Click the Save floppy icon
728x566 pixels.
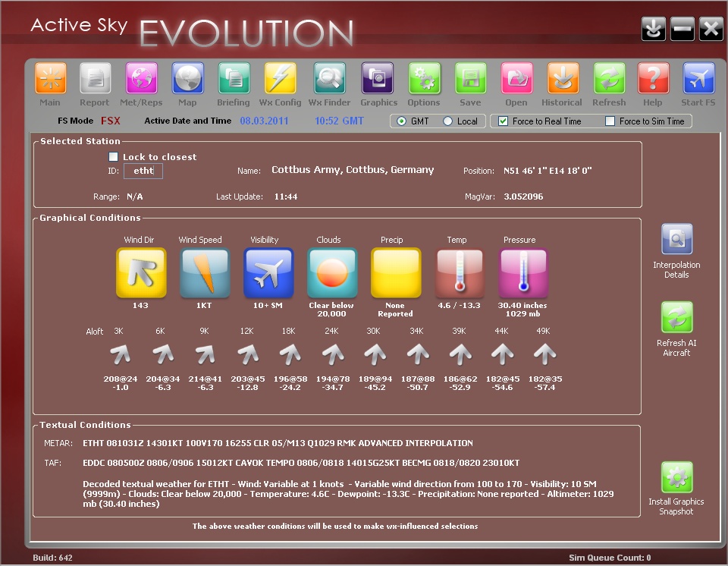tap(471, 78)
